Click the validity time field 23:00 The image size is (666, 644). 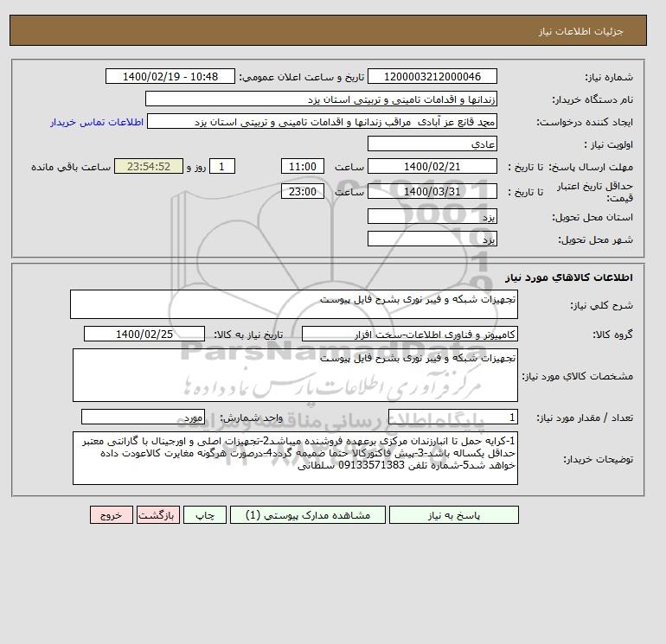tap(303, 191)
